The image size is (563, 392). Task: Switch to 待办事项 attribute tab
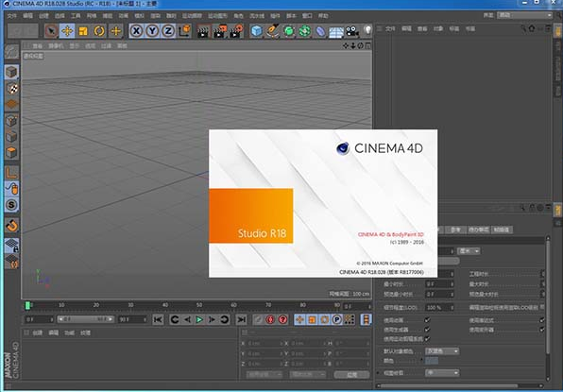coord(478,230)
